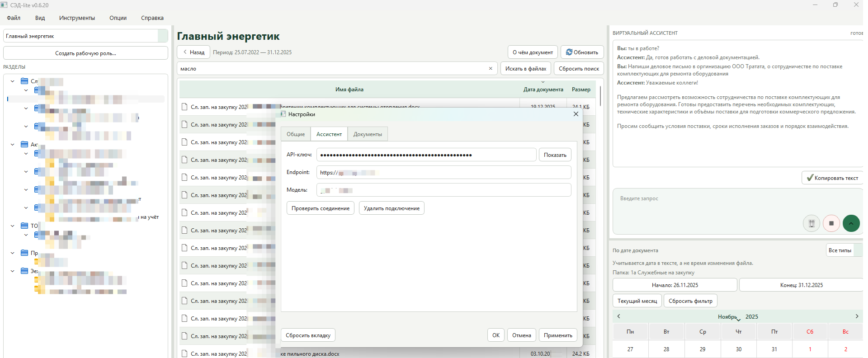868x358 pixels.
Task: Click the refresh icon on Обновить button
Action: [x=569, y=52]
